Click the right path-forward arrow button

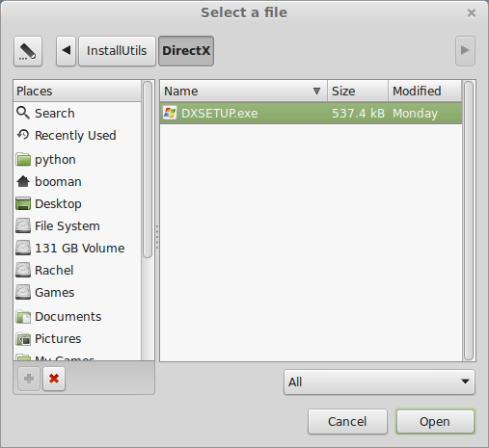pos(465,51)
